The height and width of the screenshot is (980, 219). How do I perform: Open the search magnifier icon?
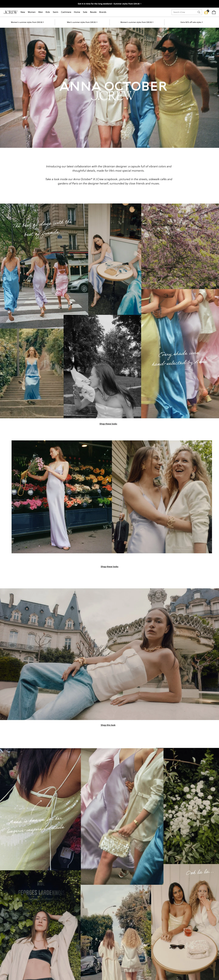pyautogui.click(x=199, y=12)
